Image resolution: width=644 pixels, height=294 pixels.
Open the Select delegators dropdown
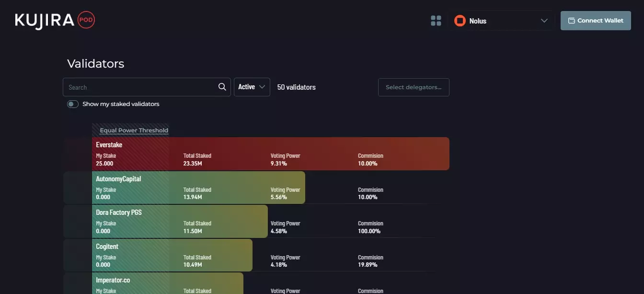point(414,87)
